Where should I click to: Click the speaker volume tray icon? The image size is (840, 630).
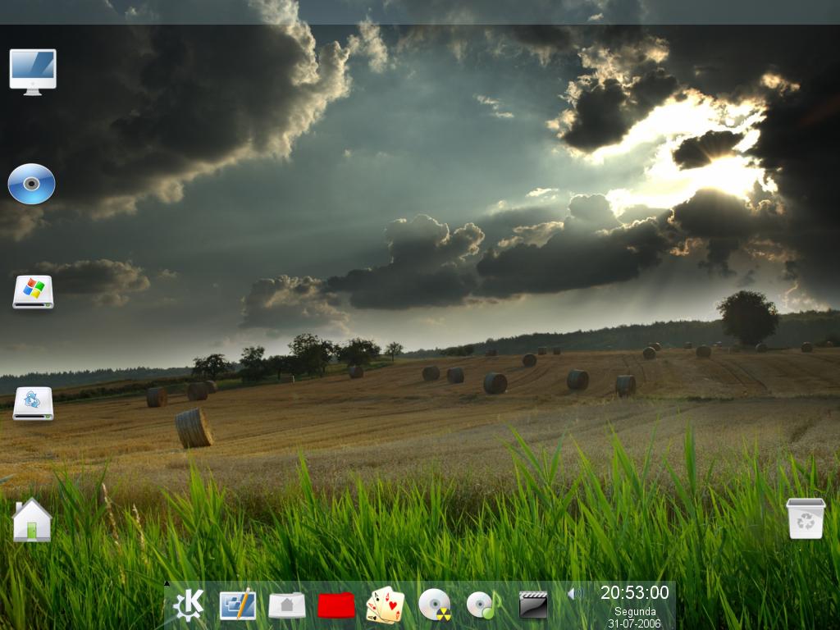(x=575, y=594)
